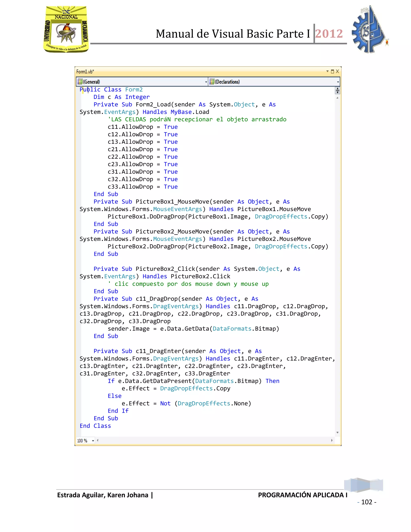Click the vertical scrollbar up arrow

click(338, 98)
